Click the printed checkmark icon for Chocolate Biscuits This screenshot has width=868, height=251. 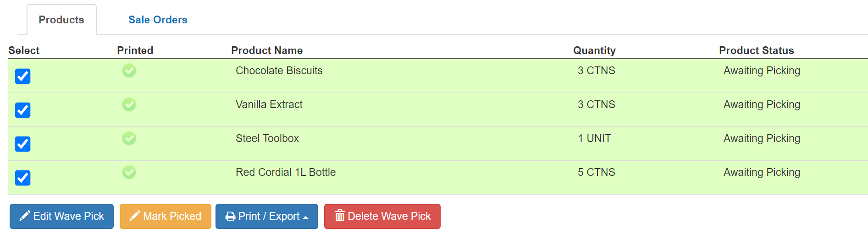coord(129,71)
